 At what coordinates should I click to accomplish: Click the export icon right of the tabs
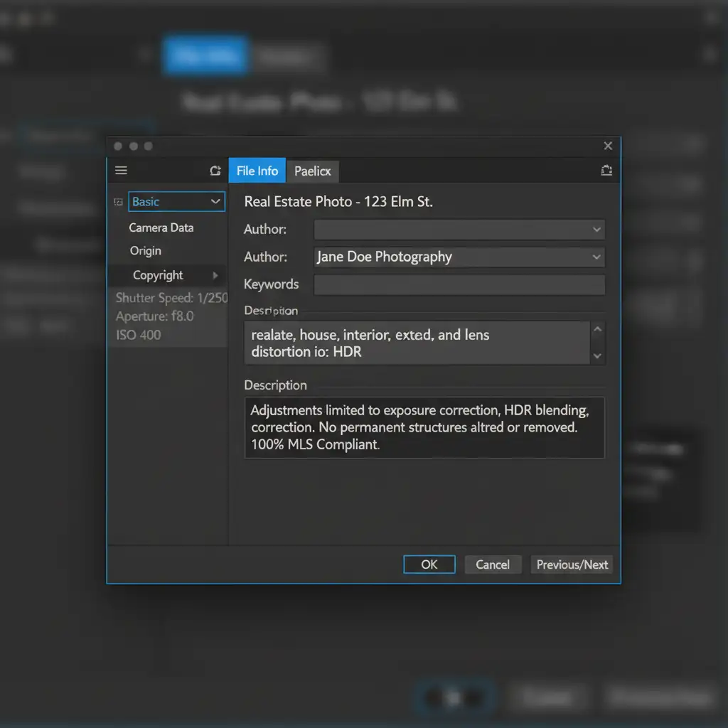(606, 171)
